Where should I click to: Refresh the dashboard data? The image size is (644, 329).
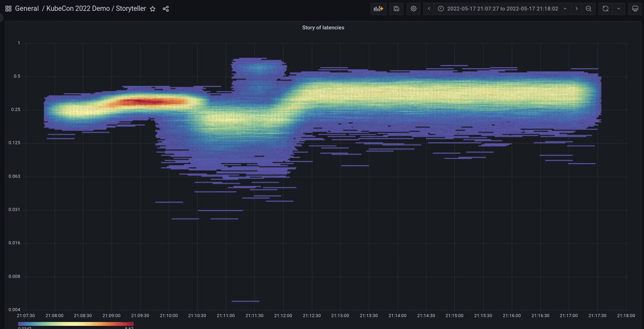coord(606,8)
